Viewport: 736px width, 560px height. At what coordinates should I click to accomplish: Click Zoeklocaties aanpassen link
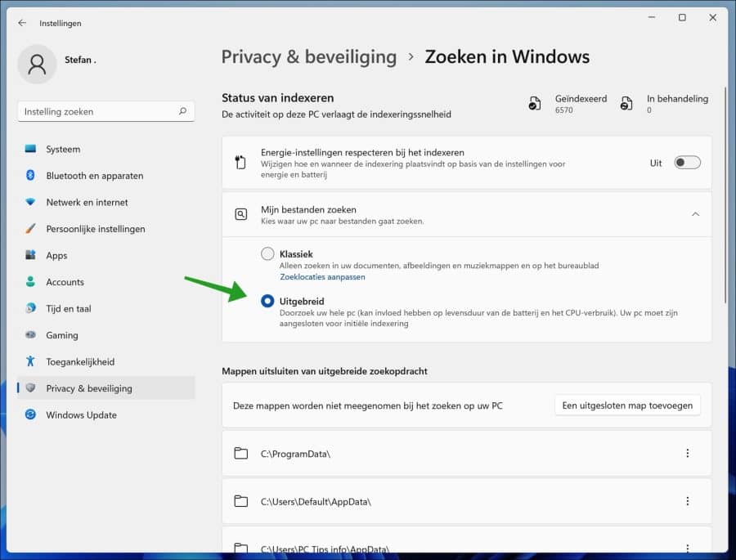tap(322, 277)
